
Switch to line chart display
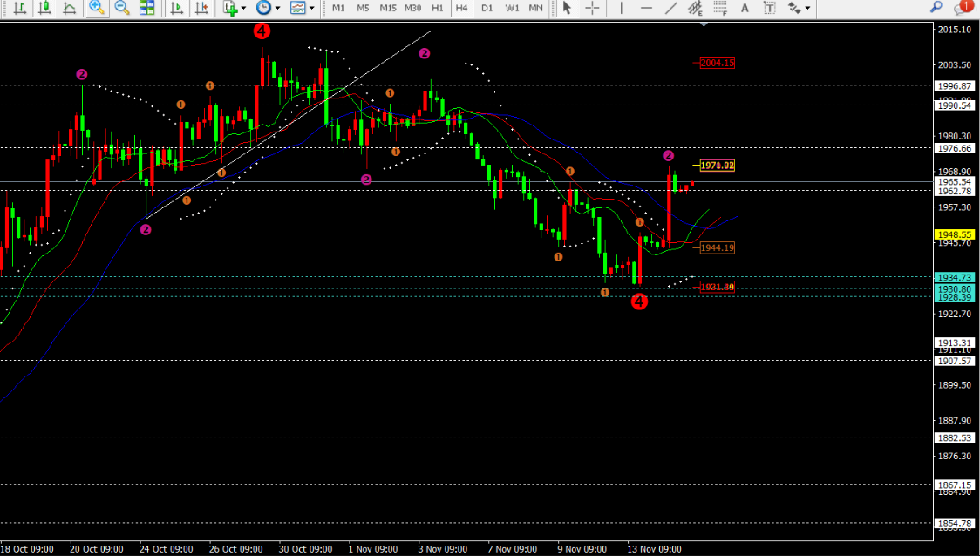pyautogui.click(x=70, y=8)
